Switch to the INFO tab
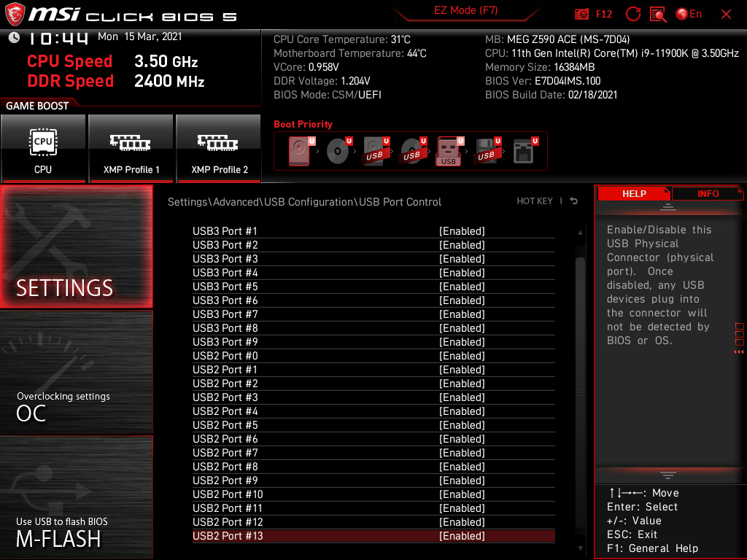747x560 pixels. tap(708, 194)
